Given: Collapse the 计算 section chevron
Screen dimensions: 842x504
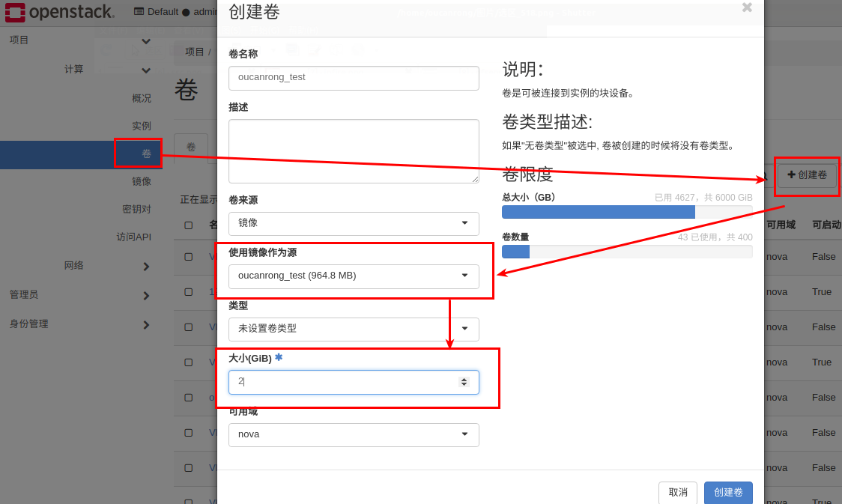Looking at the screenshot, I should [x=146, y=70].
